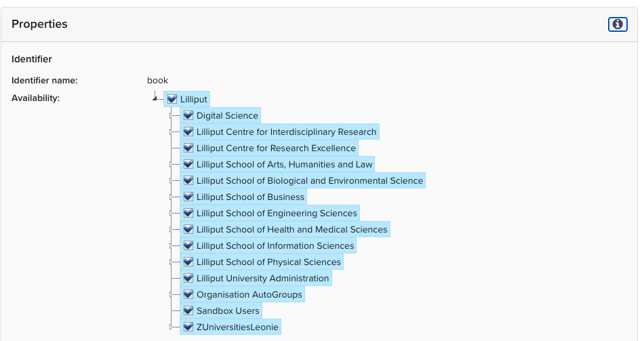644x341 pixels.
Task: Open the Properties info icon
Action: (618, 24)
